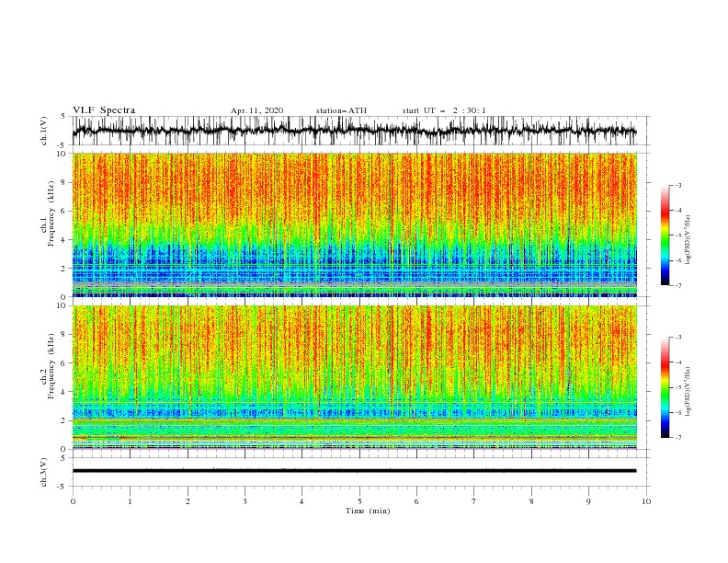
Task: Click inside the ch.2 frequency spectrogram
Action: (x=354, y=377)
